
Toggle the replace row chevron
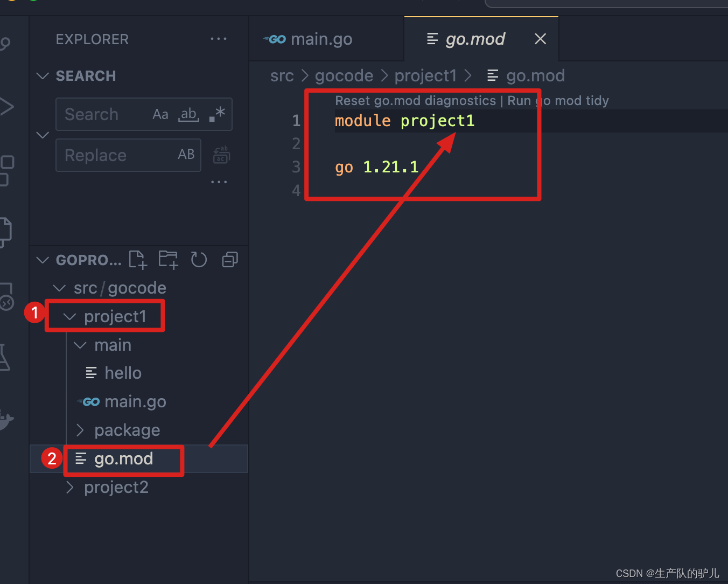pyautogui.click(x=43, y=135)
